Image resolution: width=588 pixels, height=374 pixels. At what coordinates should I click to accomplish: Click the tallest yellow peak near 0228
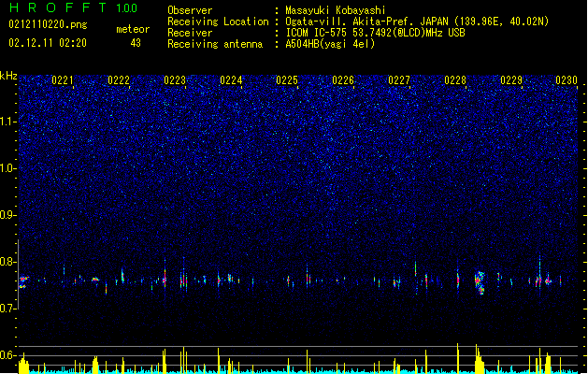point(457,358)
